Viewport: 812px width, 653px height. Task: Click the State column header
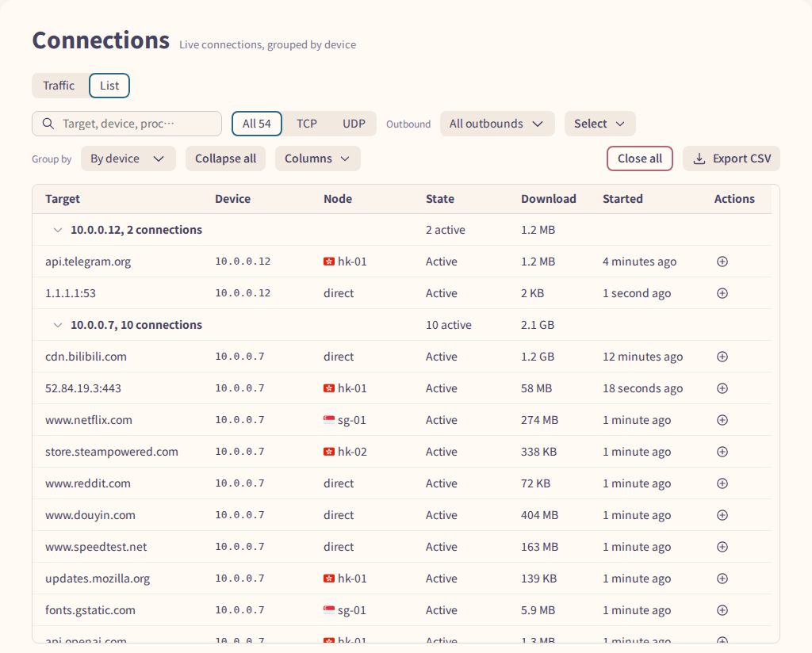pyautogui.click(x=439, y=199)
